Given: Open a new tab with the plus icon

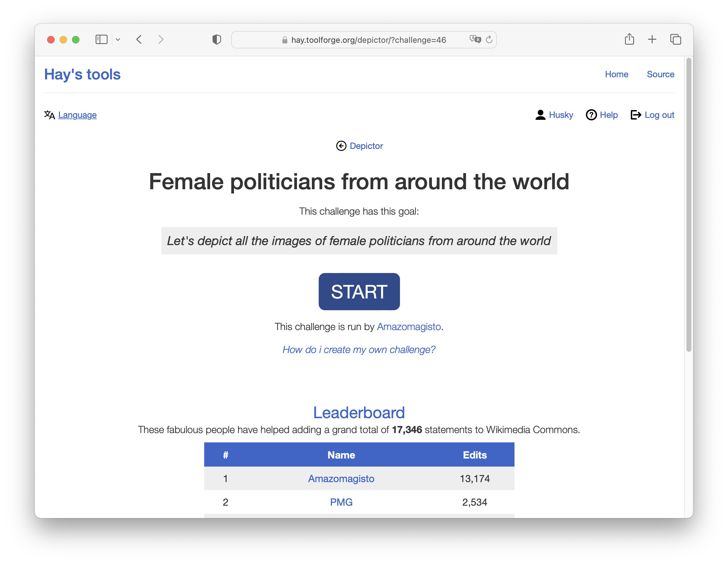Looking at the screenshot, I should coord(652,39).
